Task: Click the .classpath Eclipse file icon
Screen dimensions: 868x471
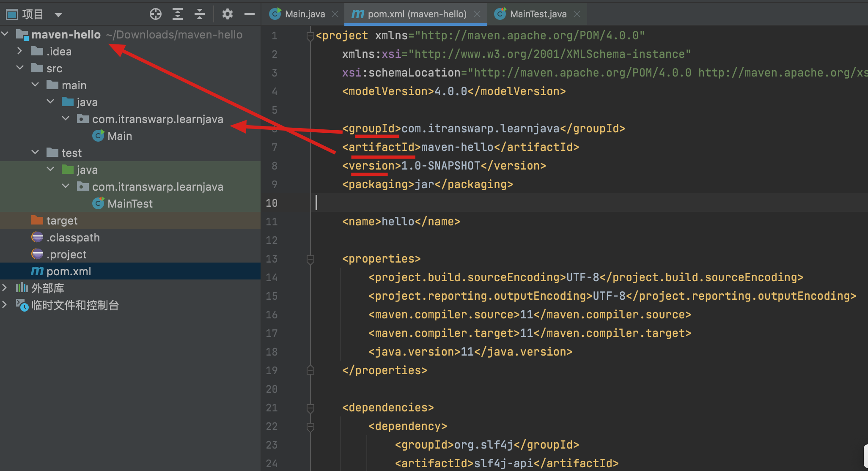Action: 37,237
